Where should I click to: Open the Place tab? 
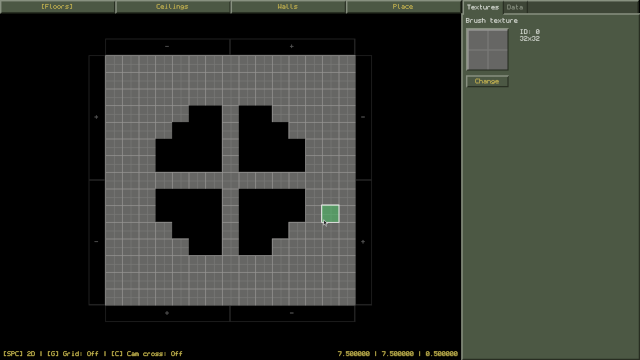click(x=403, y=7)
